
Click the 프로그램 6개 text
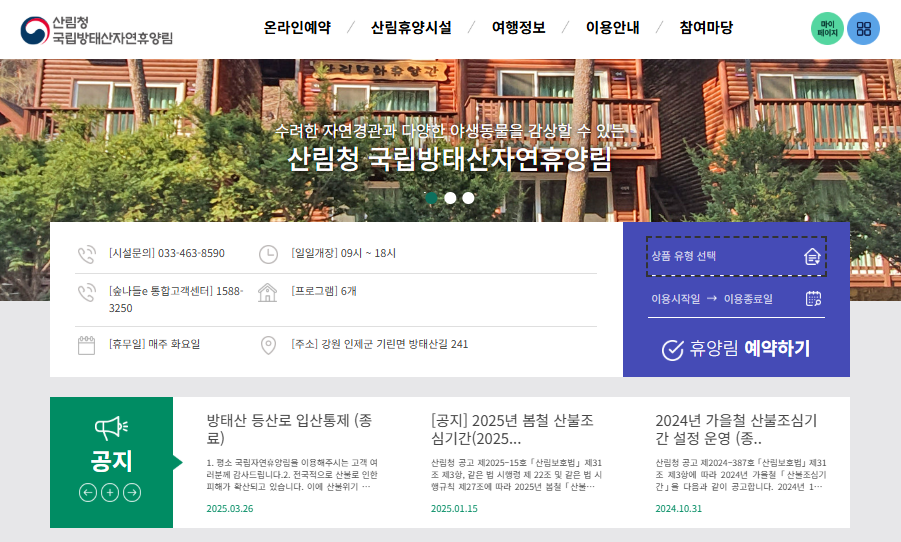324,291
